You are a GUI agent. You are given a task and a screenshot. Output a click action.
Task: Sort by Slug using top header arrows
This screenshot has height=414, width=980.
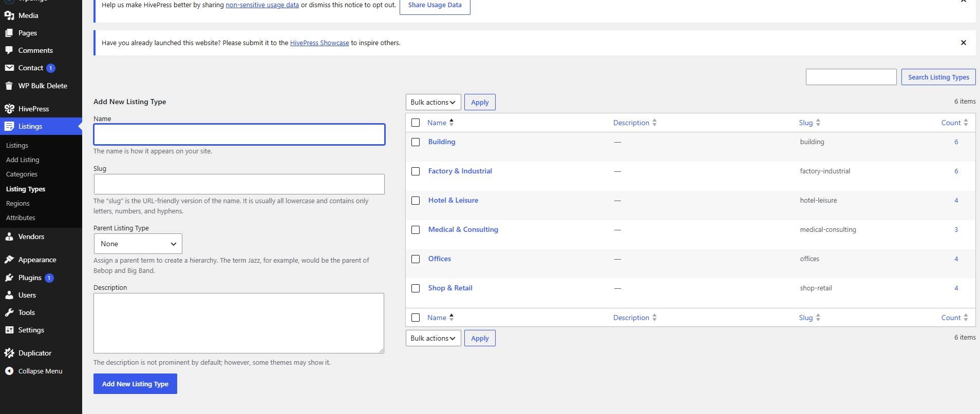click(x=818, y=123)
